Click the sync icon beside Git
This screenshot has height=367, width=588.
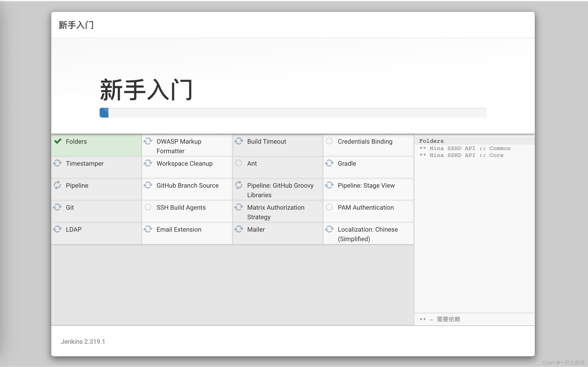point(57,207)
